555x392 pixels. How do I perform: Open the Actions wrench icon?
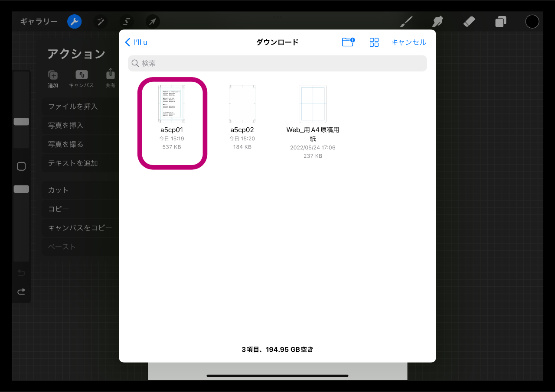(x=75, y=22)
